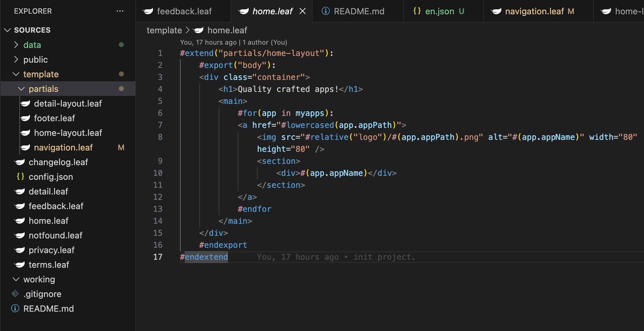
Task: Click line number 6 in gutter
Action: 160,113
